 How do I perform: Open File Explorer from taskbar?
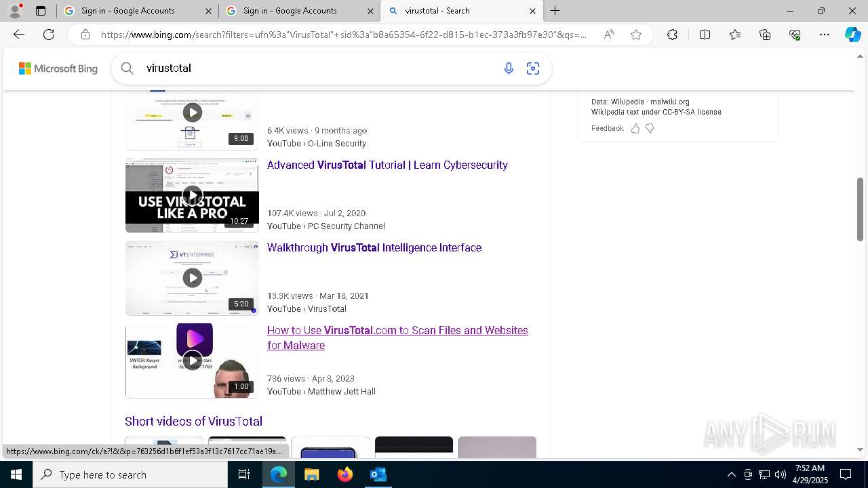click(x=311, y=474)
